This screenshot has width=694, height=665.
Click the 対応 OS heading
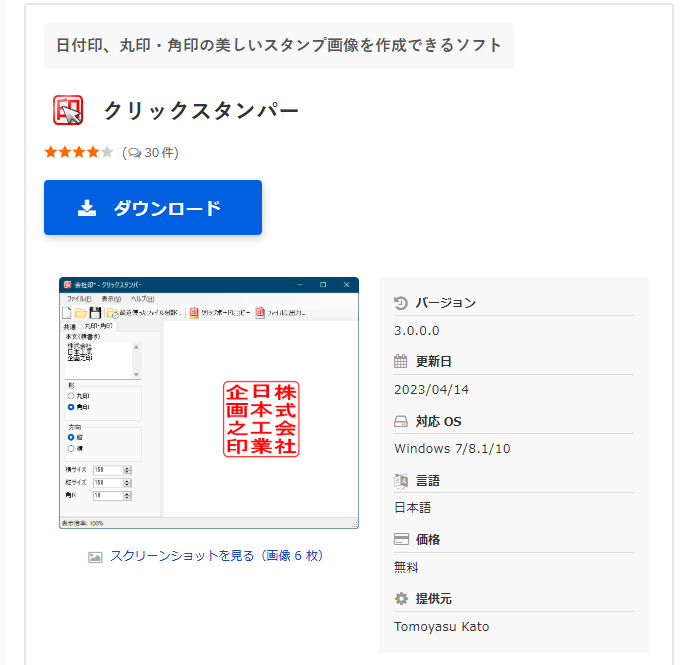point(438,421)
